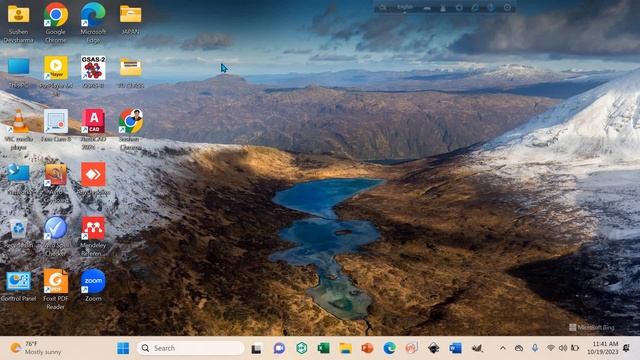The height and width of the screenshot is (360, 640).
Task: Open the green hexagon taskbar app
Action: tap(302, 348)
